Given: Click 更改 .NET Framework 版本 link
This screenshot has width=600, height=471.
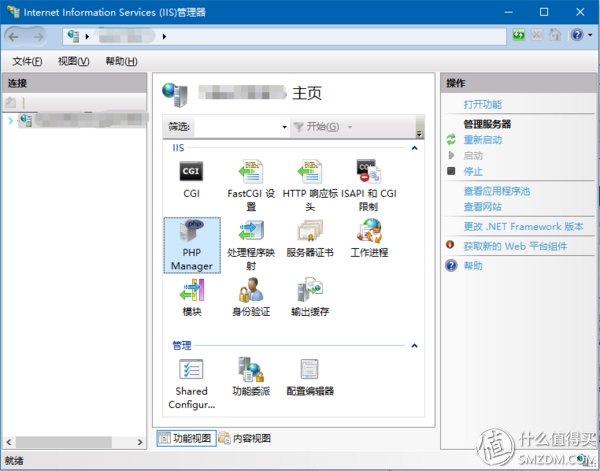Looking at the screenshot, I should pyautogui.click(x=523, y=227).
